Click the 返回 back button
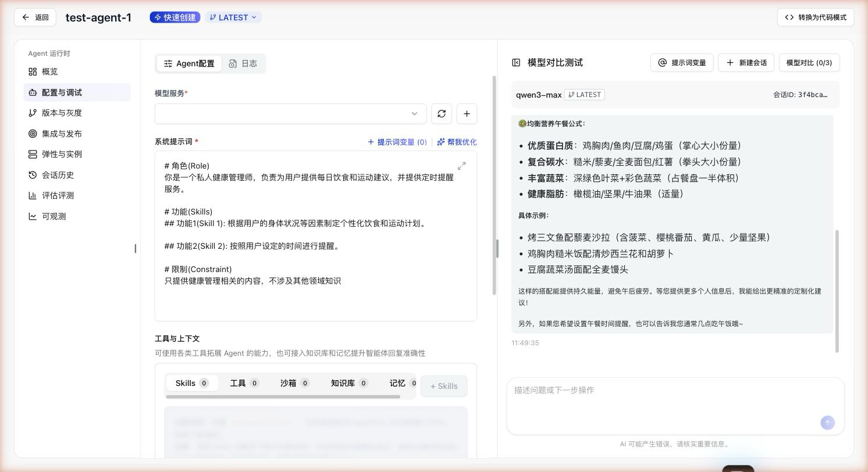Image resolution: width=868 pixels, height=472 pixels. point(35,17)
